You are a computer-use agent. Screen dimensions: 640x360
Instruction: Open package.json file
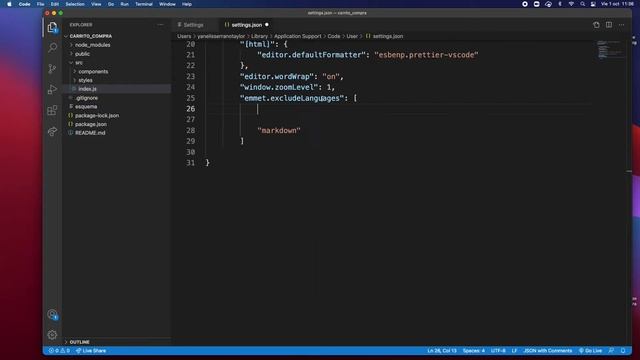[91, 124]
